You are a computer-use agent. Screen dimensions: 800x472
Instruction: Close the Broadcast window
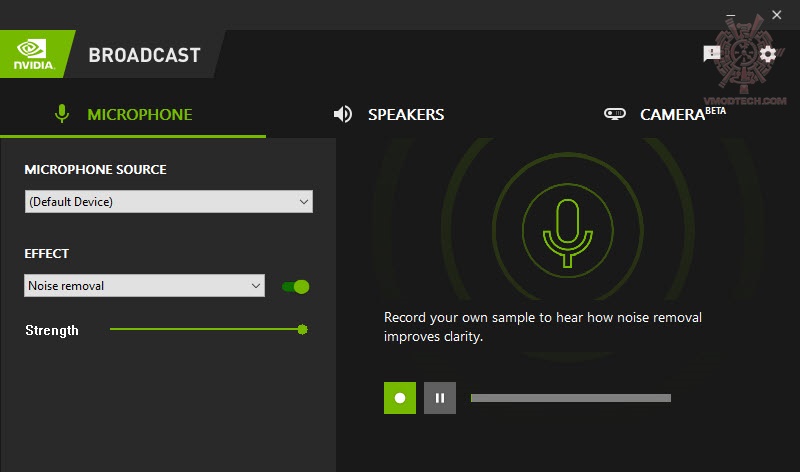(777, 15)
